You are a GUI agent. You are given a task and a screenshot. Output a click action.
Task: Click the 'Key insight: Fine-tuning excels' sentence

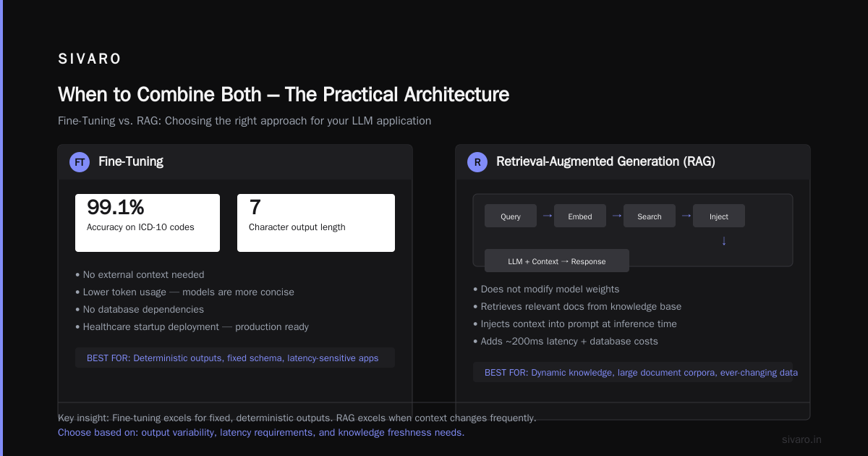(297, 418)
